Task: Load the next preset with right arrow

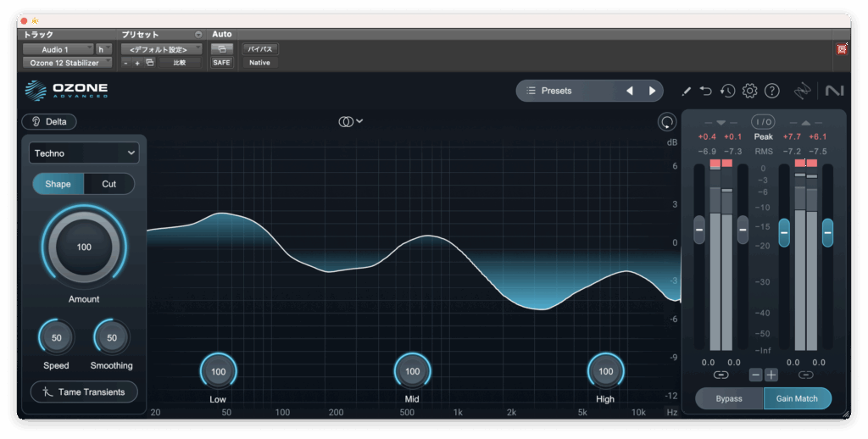Action: pos(652,91)
